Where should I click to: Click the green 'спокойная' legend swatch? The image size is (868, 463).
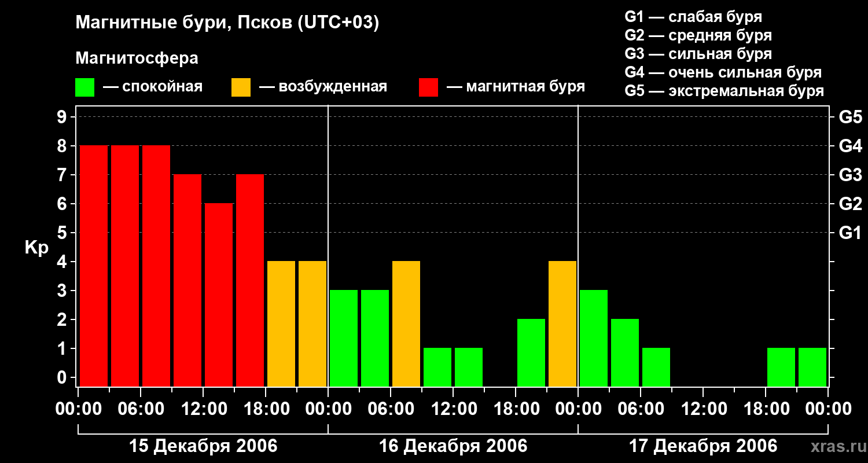point(85,87)
